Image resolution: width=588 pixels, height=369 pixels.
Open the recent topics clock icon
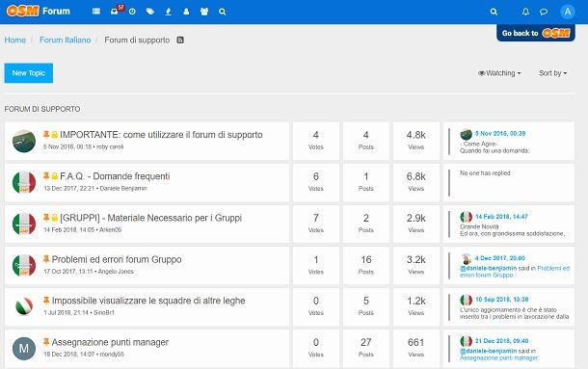(x=132, y=12)
